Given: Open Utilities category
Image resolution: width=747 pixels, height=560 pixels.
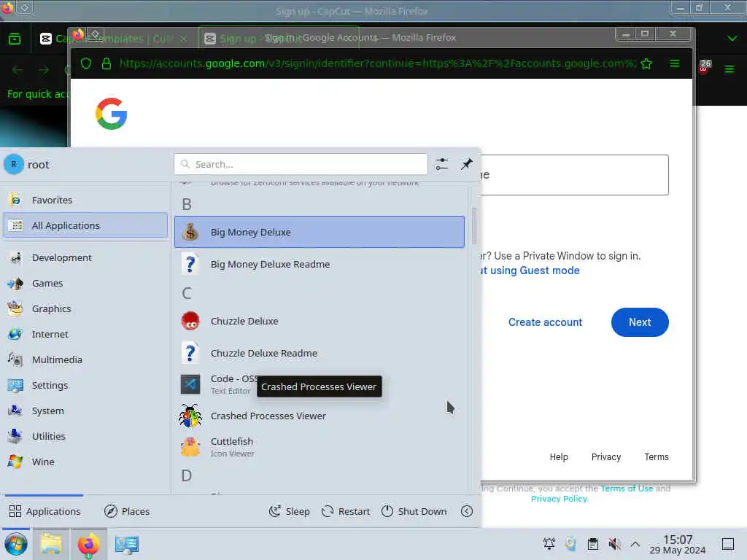Looking at the screenshot, I should (85, 436).
